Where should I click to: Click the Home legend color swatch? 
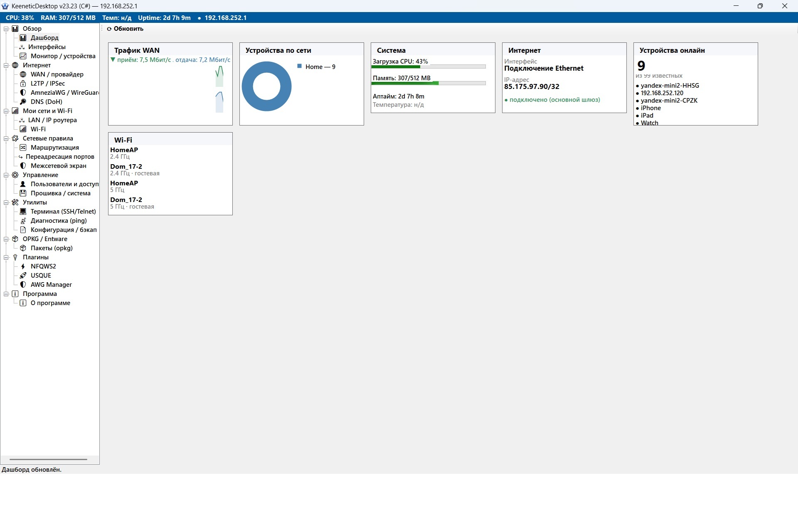(299, 66)
